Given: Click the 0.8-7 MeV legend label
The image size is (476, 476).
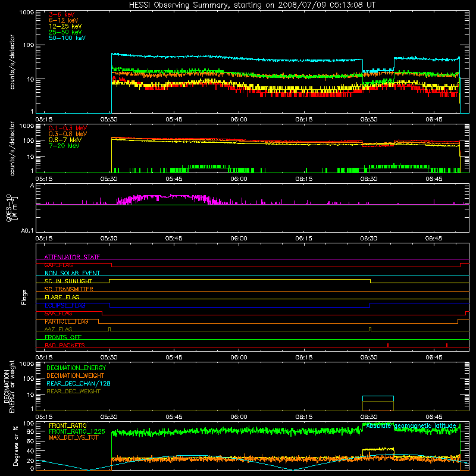Looking at the screenshot, I should point(65,140).
